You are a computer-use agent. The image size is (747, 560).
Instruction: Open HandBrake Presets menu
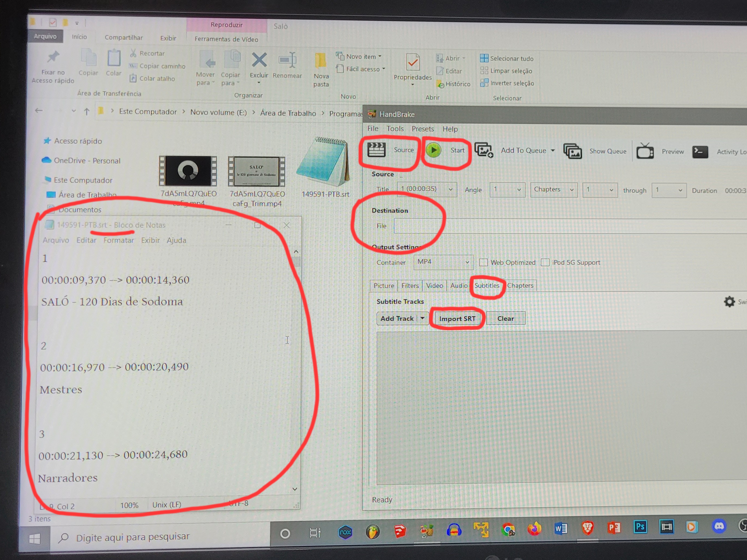point(423,129)
